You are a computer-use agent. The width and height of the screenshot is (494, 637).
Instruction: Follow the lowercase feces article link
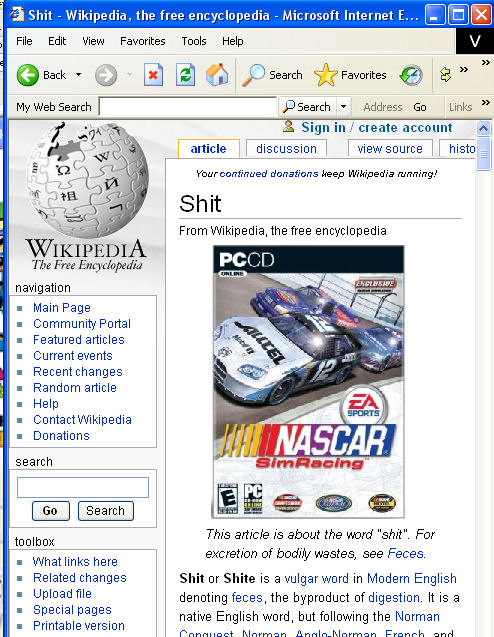[247, 598]
